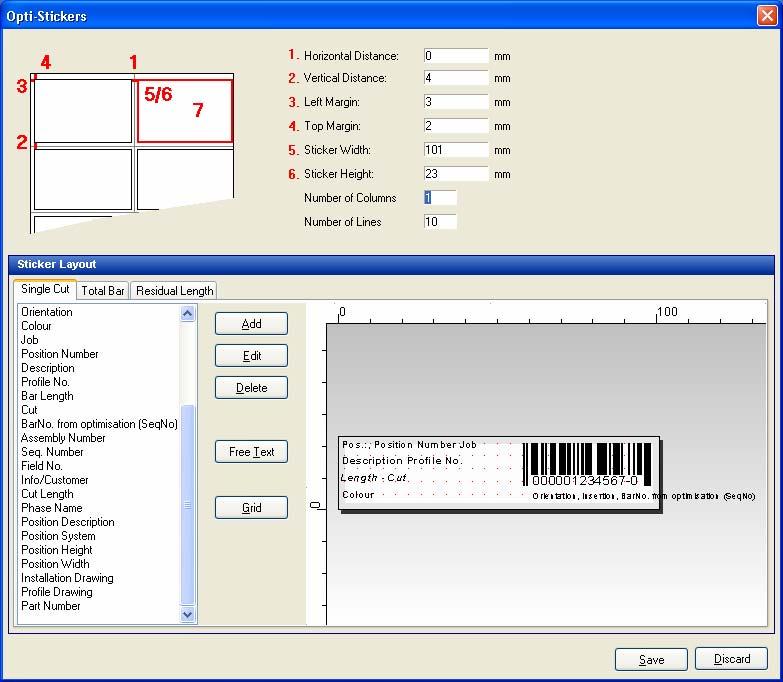Select Phase Name list entry

pos(51,508)
